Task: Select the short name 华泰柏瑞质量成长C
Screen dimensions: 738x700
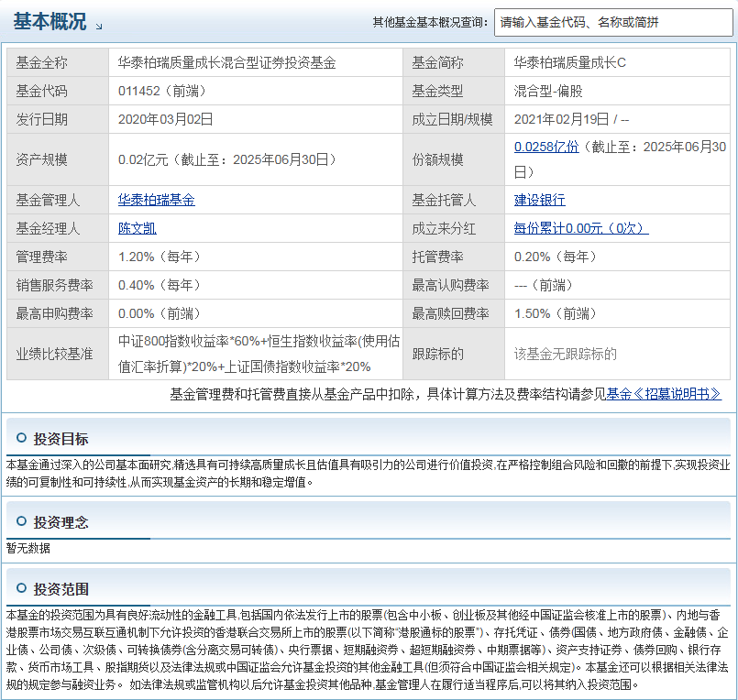Action: 570,62
